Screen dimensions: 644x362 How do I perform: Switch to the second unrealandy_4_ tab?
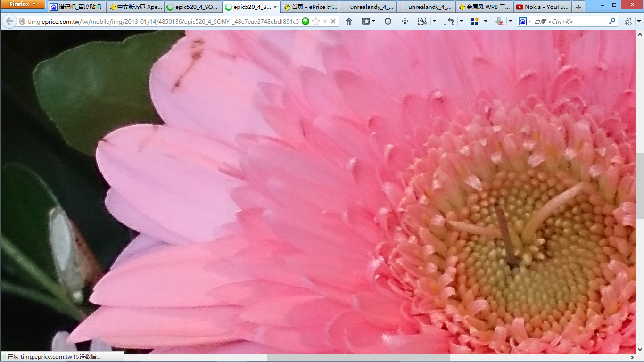[x=427, y=7]
